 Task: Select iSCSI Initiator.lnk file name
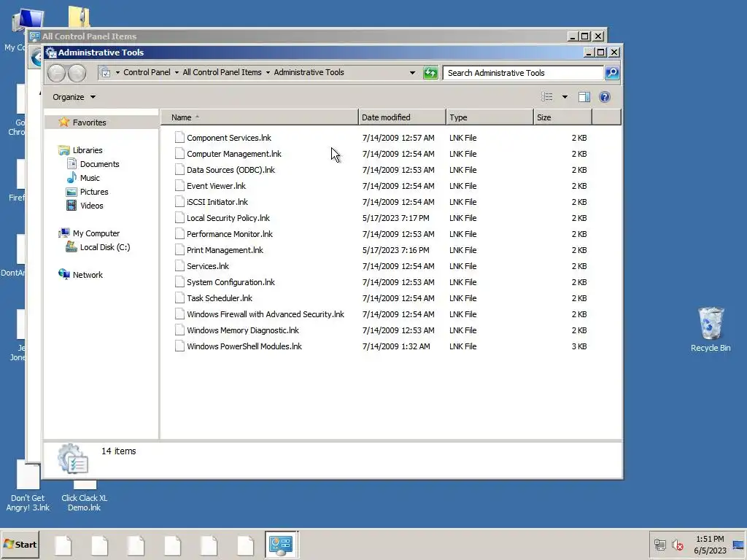pyautogui.click(x=217, y=202)
